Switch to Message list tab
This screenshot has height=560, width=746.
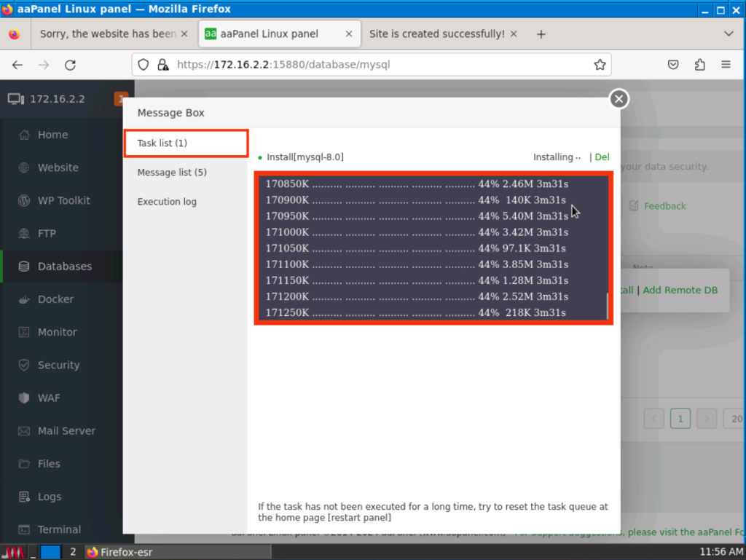pyautogui.click(x=172, y=173)
